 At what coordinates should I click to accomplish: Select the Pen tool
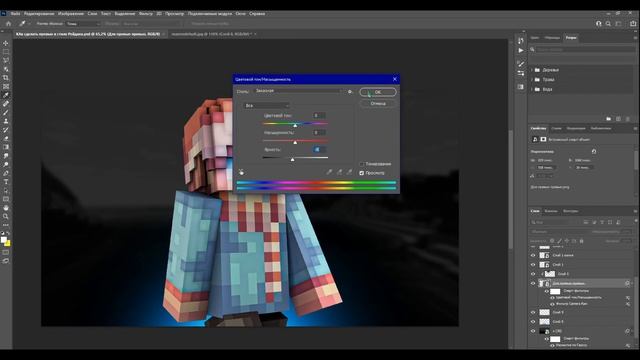pyautogui.click(x=6, y=173)
